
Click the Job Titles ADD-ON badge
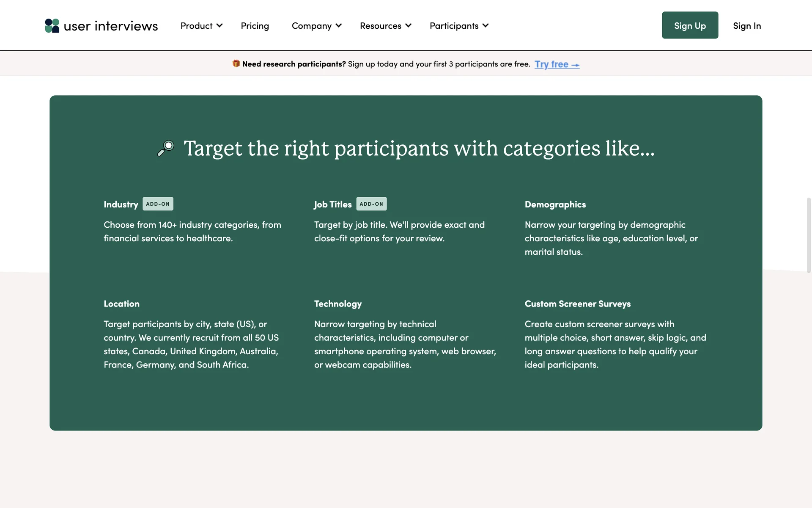pyautogui.click(x=371, y=204)
